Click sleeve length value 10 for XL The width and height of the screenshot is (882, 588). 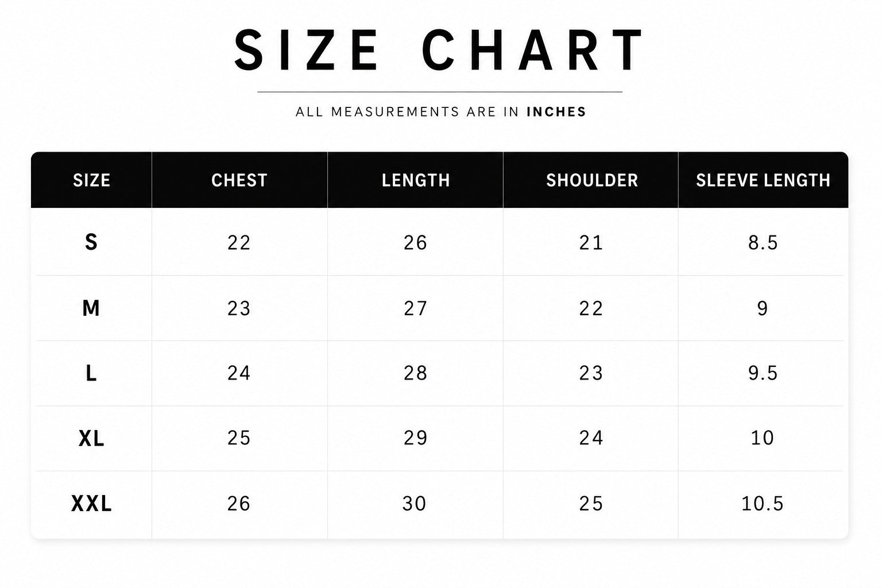click(x=763, y=438)
